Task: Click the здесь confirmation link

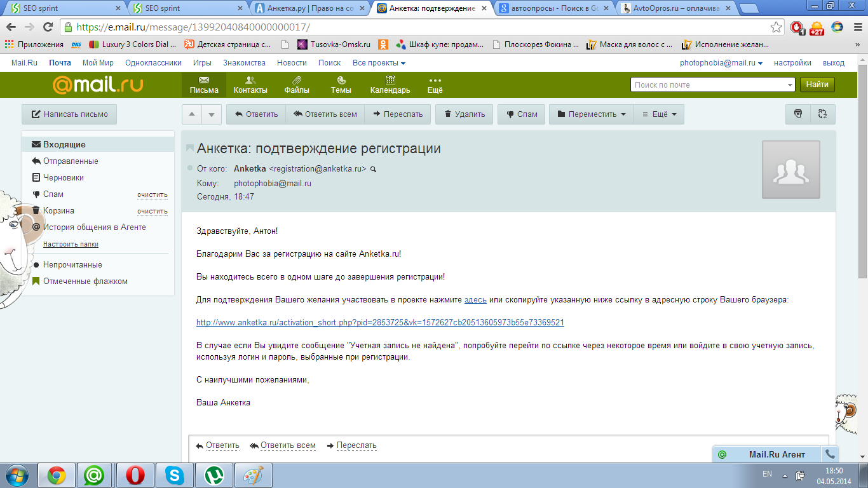Action: pos(475,299)
